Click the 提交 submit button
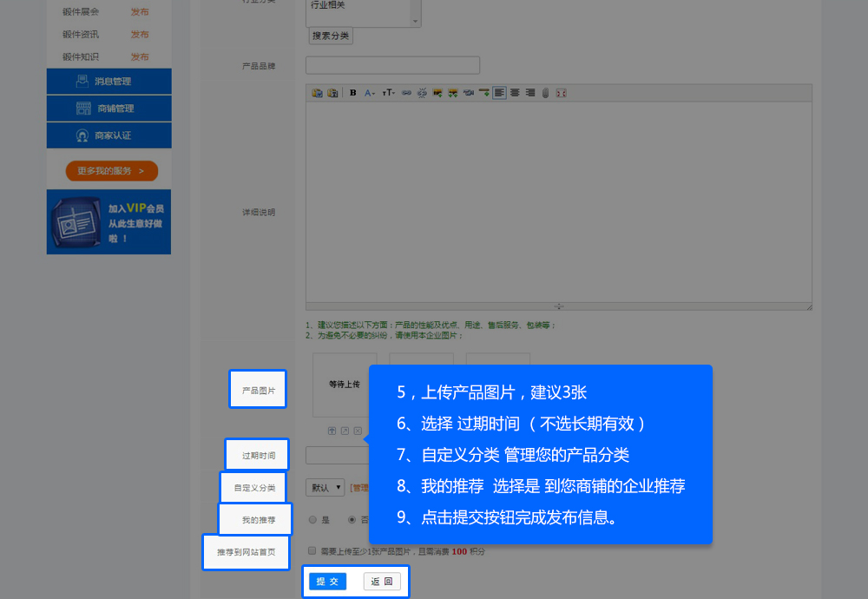This screenshot has height=599, width=868. coord(327,582)
